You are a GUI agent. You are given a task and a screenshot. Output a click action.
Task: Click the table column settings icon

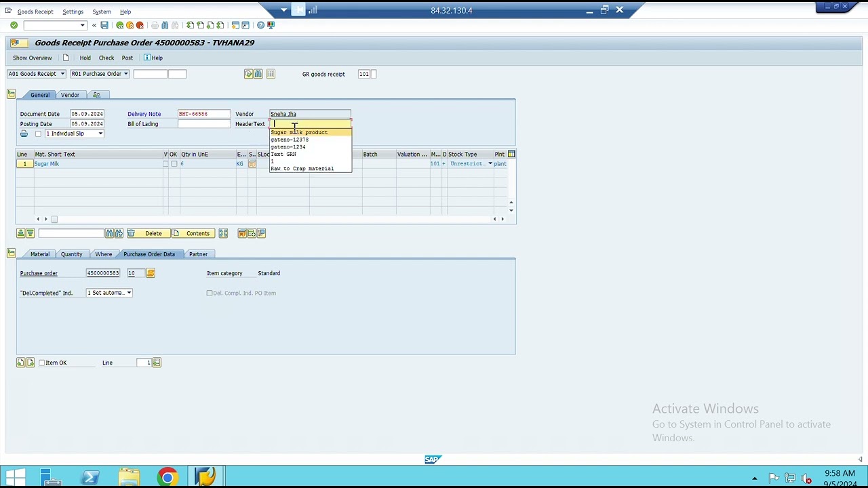(511, 154)
